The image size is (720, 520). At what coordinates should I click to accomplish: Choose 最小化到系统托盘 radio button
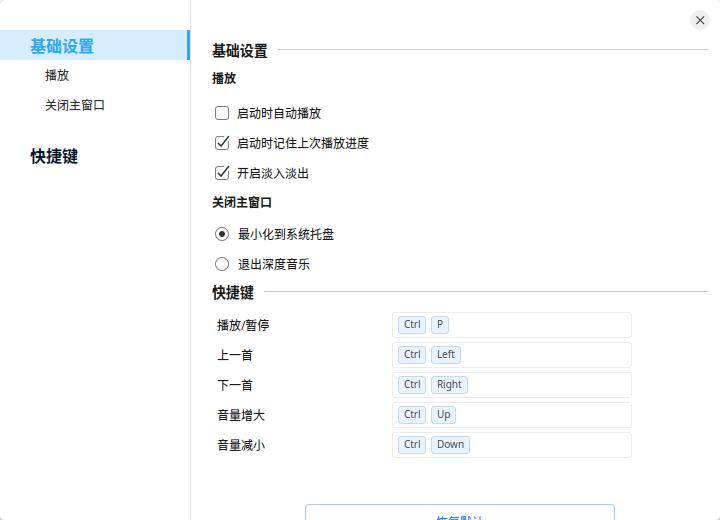(222, 234)
